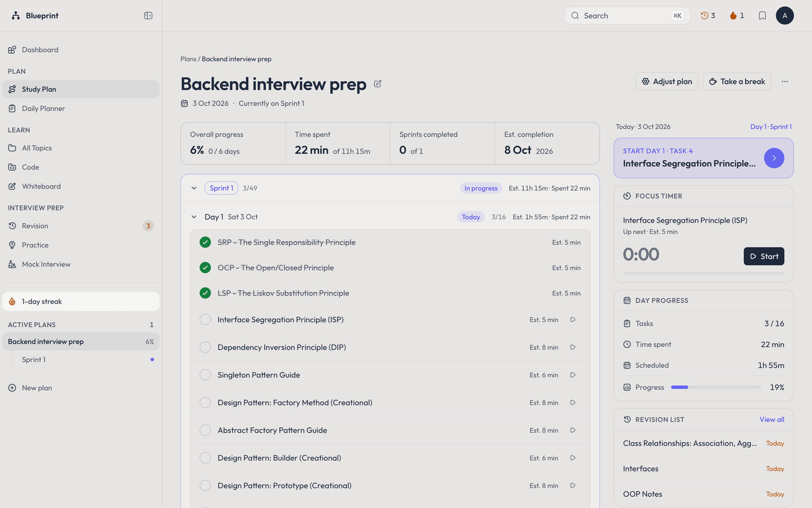This screenshot has height=508, width=812.
Task: Focus the Search field
Action: (627, 16)
